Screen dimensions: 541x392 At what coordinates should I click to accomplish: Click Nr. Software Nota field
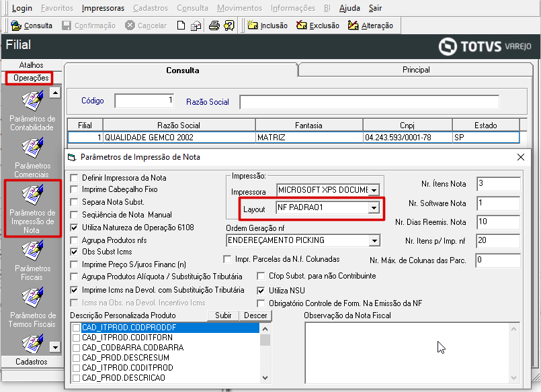(498, 203)
